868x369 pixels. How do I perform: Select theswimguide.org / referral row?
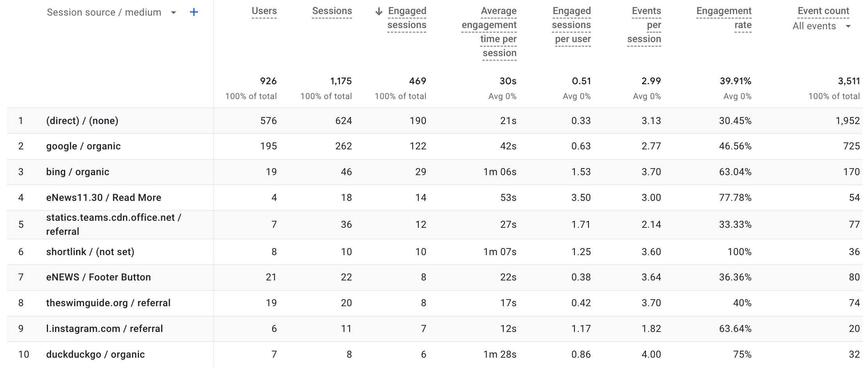pos(108,303)
